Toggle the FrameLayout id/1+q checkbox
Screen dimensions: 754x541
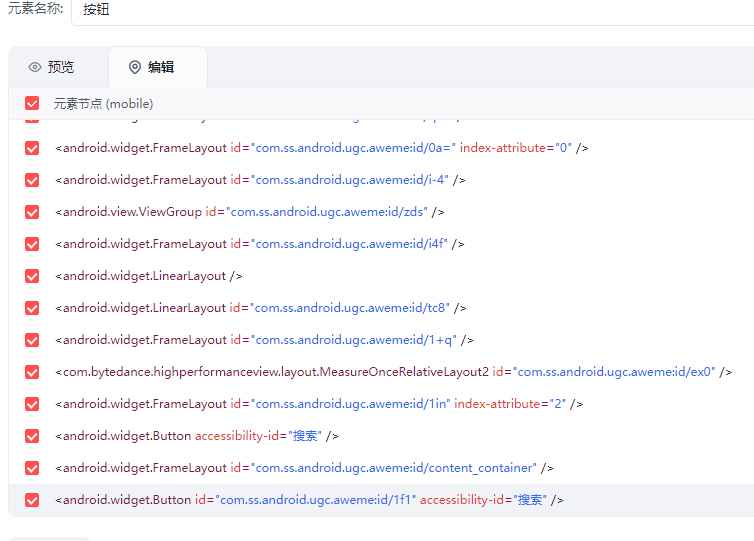[32, 340]
